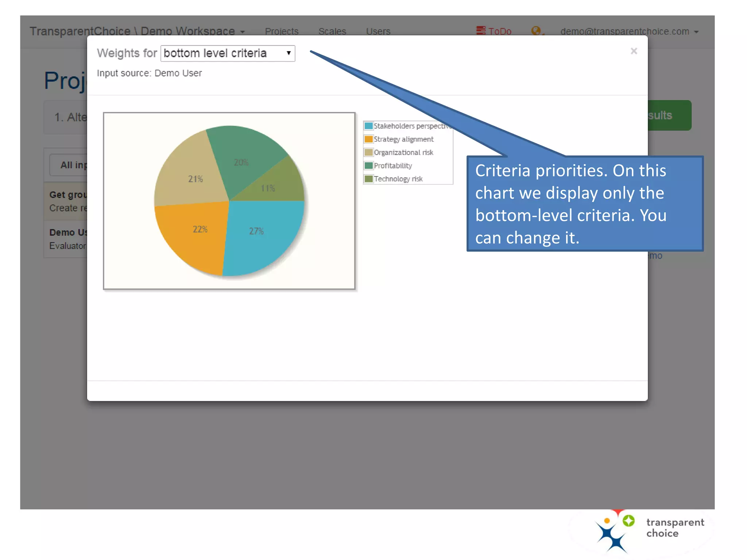
Task: Click Technology risk olive legend swatch
Action: [x=369, y=179]
